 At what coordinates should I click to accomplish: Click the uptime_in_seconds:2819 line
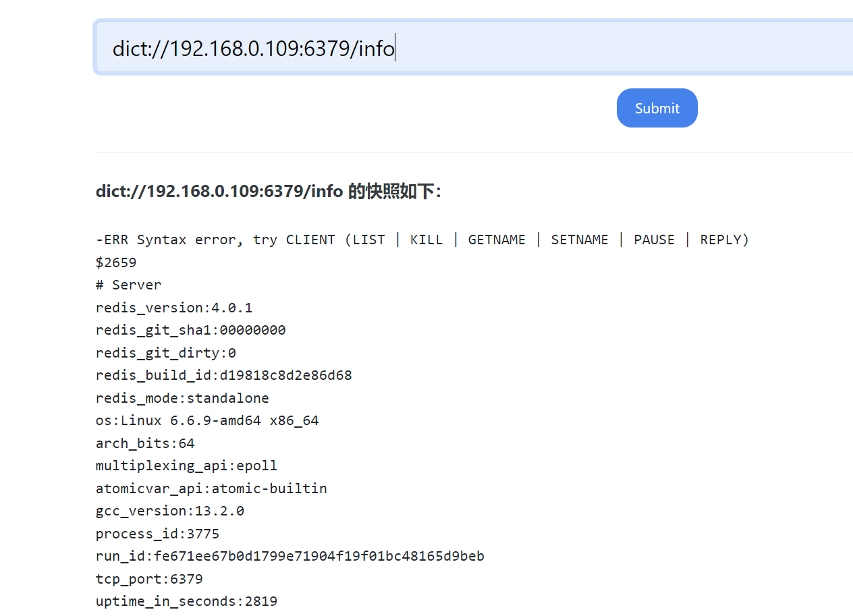tap(186, 601)
